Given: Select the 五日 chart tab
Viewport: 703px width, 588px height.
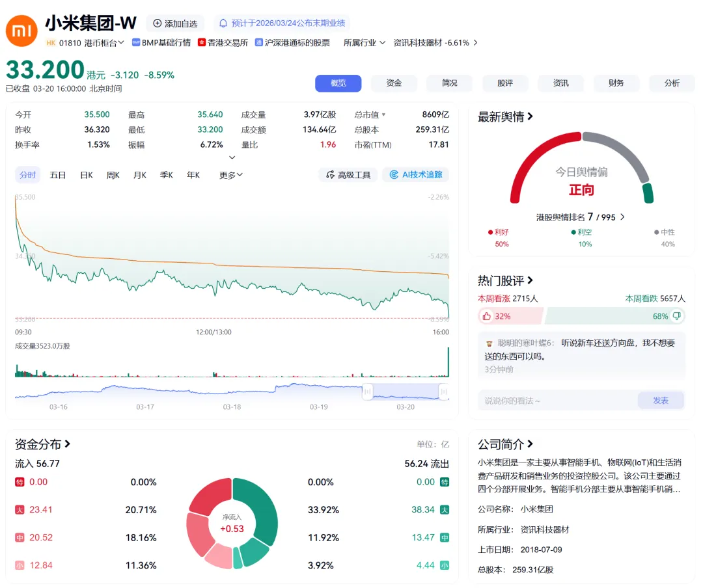Looking at the screenshot, I should click(57, 175).
